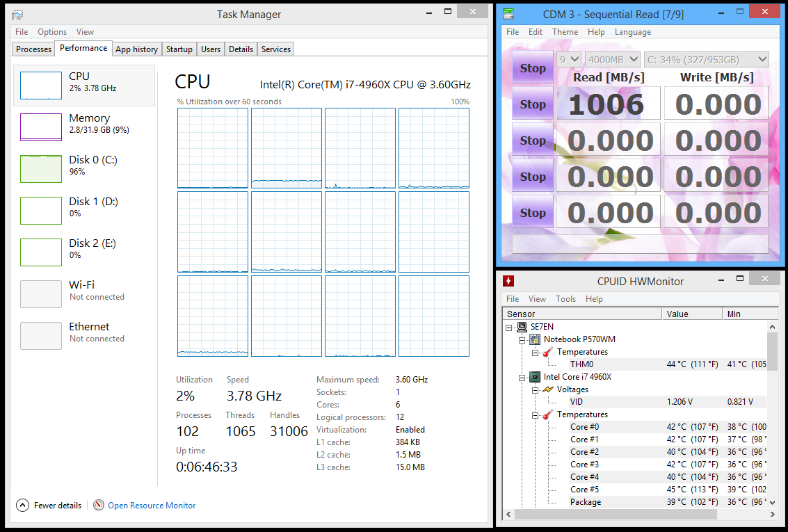Switch to the Services tab

click(x=276, y=49)
